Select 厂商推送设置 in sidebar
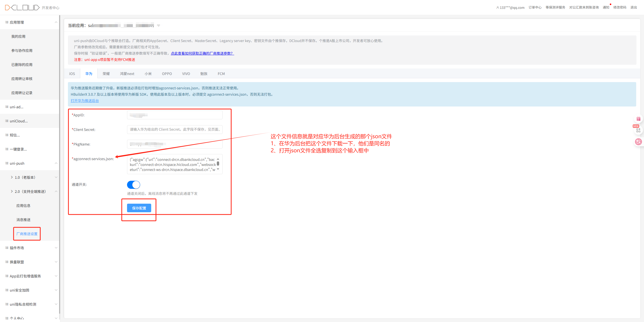The height and width of the screenshot is (322, 644). pos(27,234)
